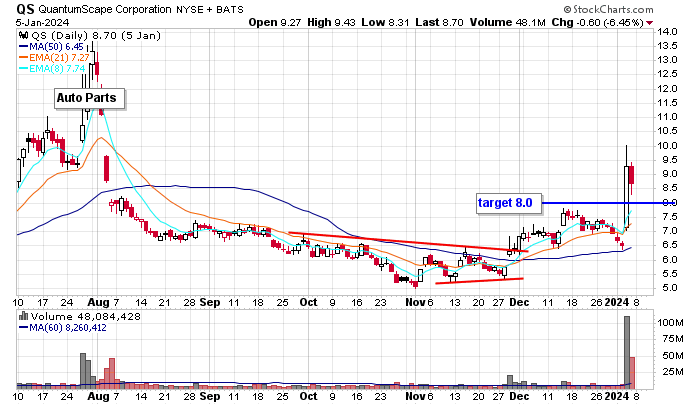Click the Last 8.70 value

point(439,22)
